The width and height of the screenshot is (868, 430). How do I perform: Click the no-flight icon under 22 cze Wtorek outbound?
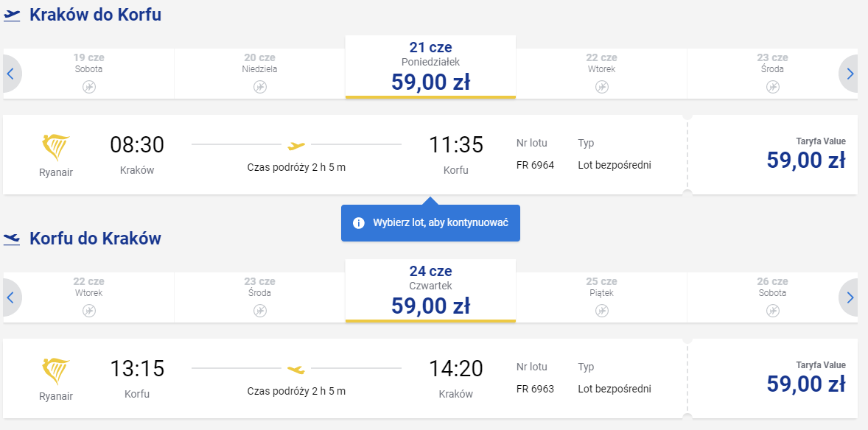coord(602,87)
